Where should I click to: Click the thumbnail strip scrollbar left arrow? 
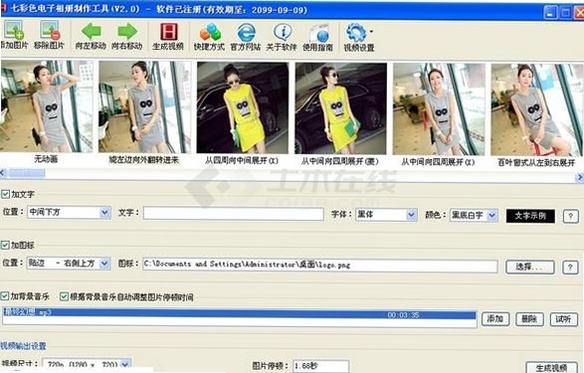[x=3, y=173]
